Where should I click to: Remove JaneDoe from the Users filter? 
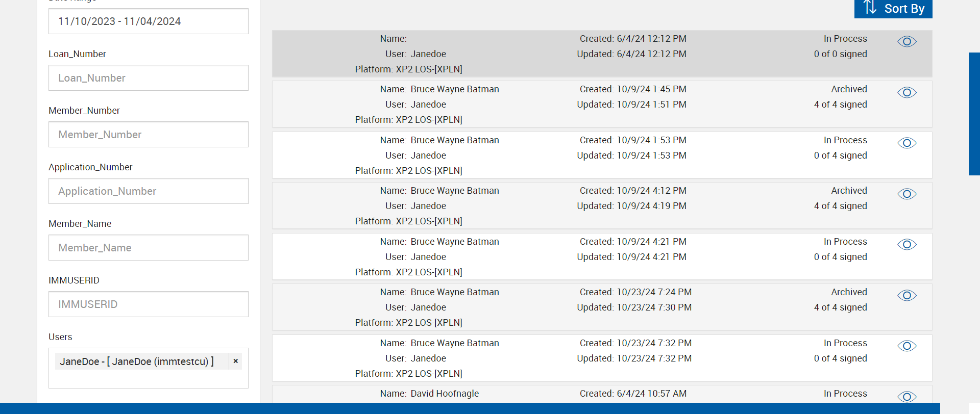pyautogui.click(x=235, y=361)
